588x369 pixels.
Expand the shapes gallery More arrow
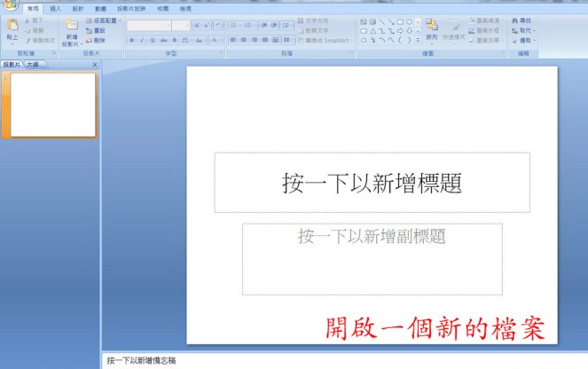pos(418,40)
